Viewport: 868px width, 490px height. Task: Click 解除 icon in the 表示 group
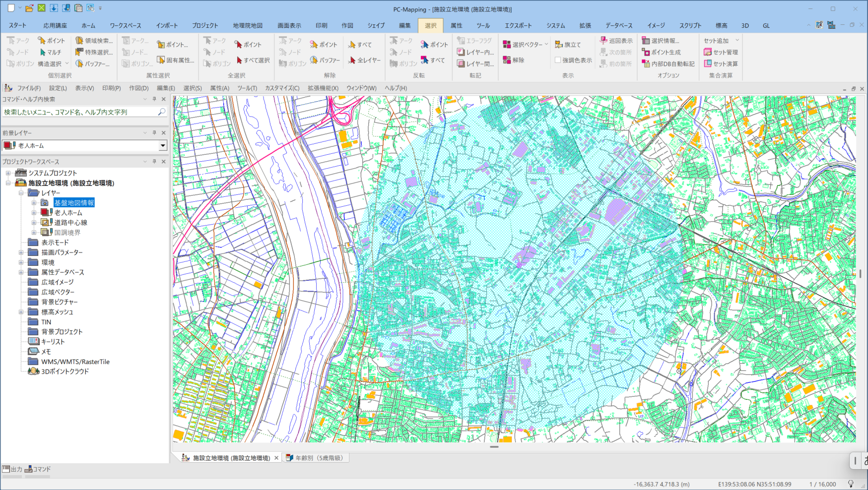coord(507,60)
